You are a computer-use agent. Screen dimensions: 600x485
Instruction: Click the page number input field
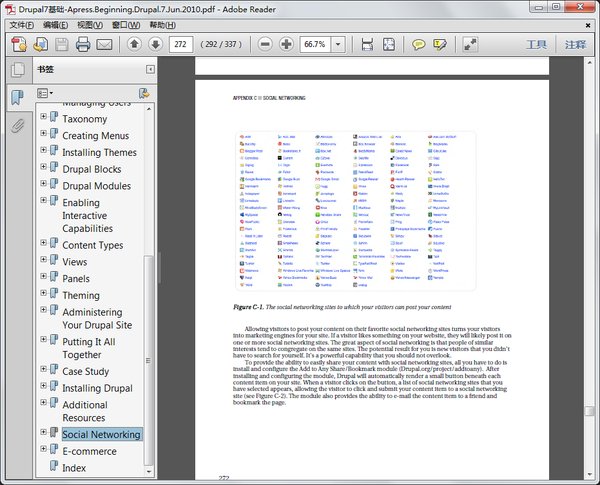(183, 45)
